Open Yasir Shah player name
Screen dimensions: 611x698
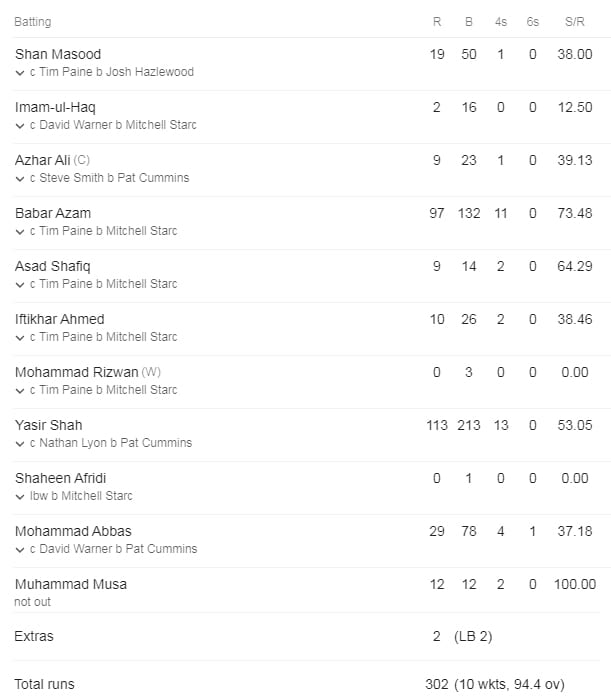49,425
